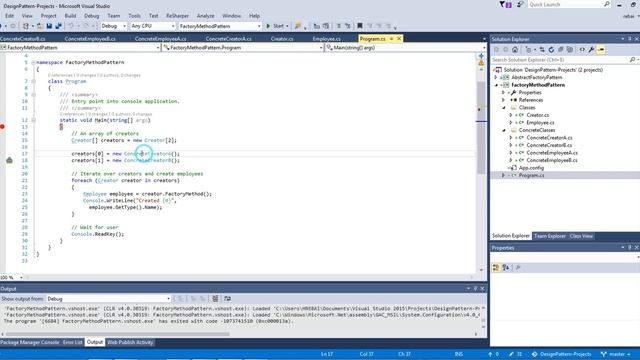Open the FactoryMethodPattern startup project dropdown

click(x=220, y=26)
